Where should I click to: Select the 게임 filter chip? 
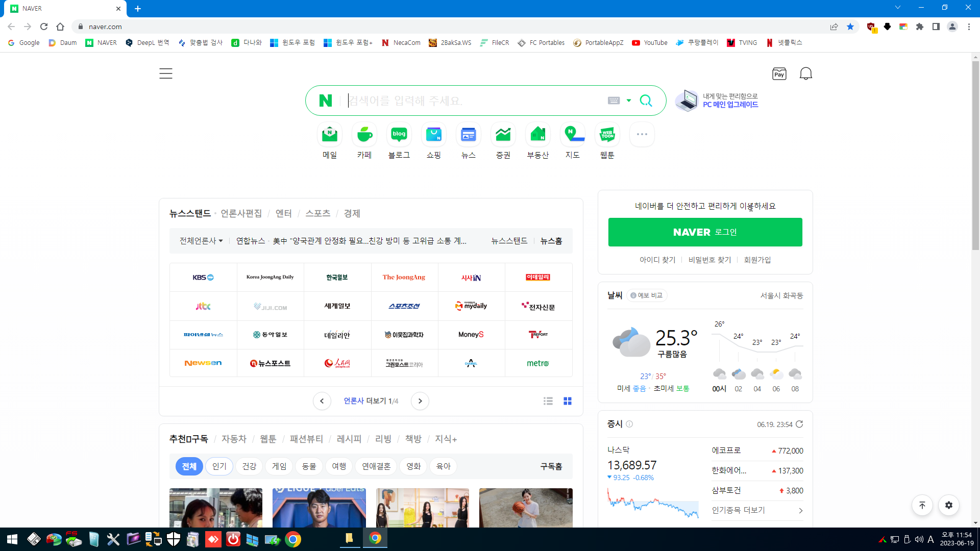click(279, 466)
